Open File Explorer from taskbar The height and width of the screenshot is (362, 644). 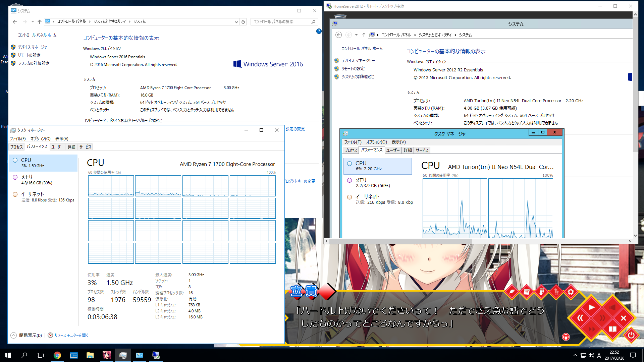click(90, 355)
